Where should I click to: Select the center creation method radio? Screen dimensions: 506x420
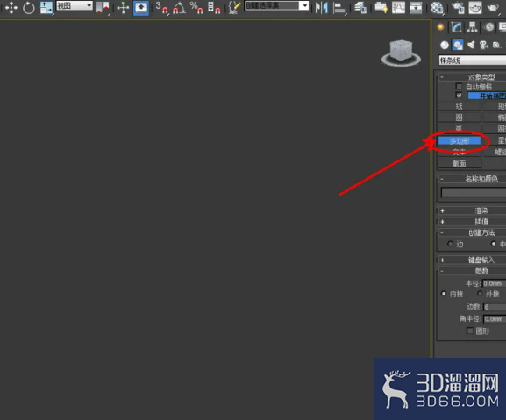(x=493, y=244)
